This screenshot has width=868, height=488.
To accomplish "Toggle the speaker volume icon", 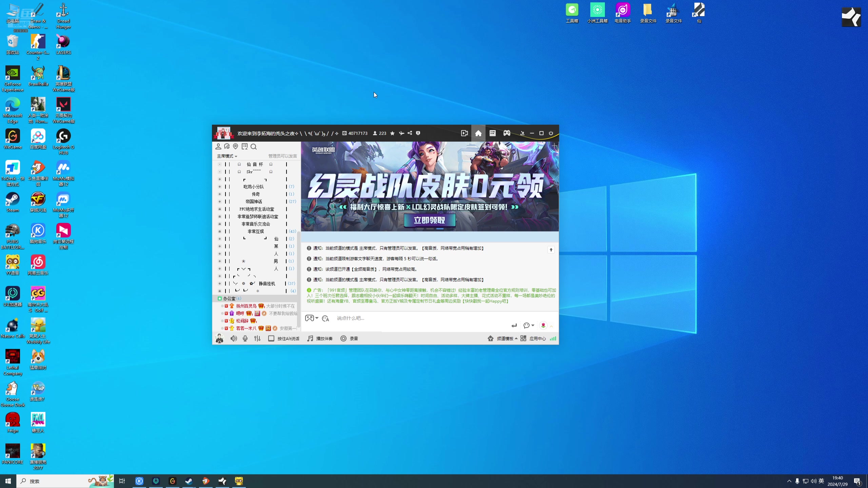I will click(x=234, y=339).
